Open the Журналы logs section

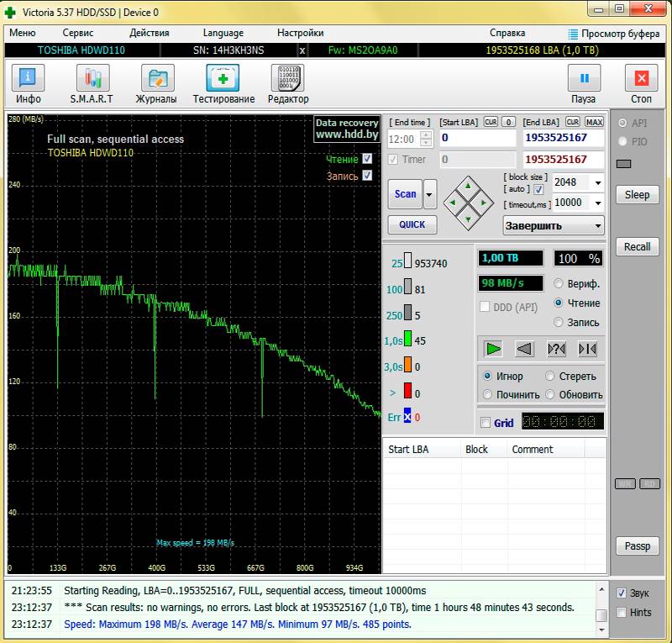click(x=156, y=85)
